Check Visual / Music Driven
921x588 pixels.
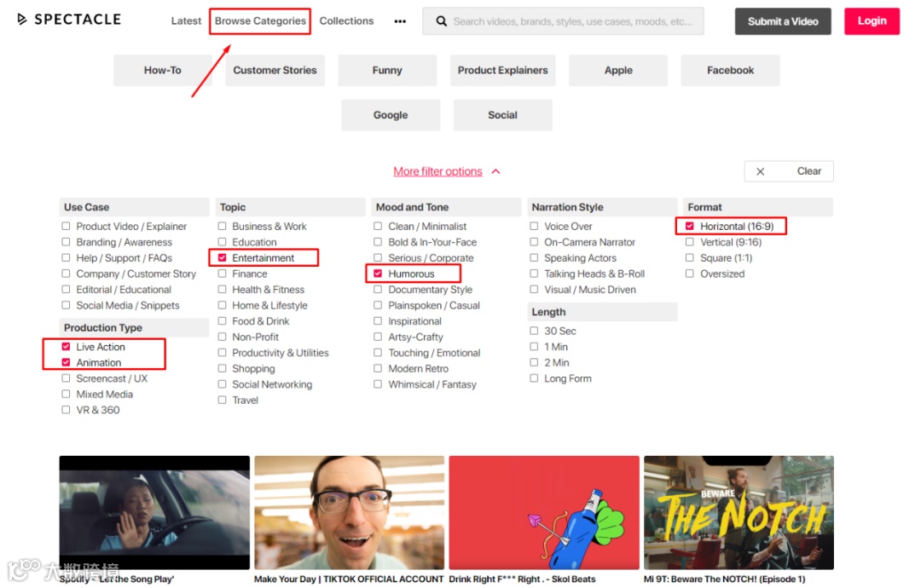[x=534, y=289]
